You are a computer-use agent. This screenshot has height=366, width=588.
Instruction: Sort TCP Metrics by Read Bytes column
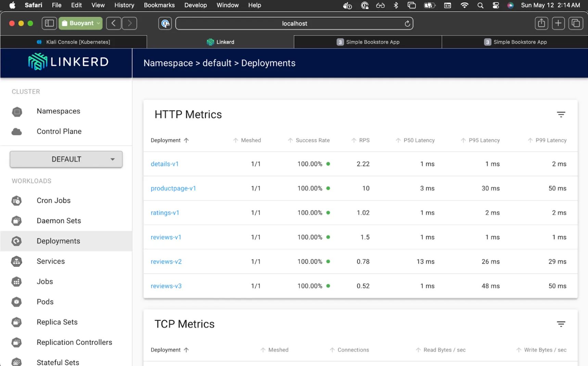440,350
